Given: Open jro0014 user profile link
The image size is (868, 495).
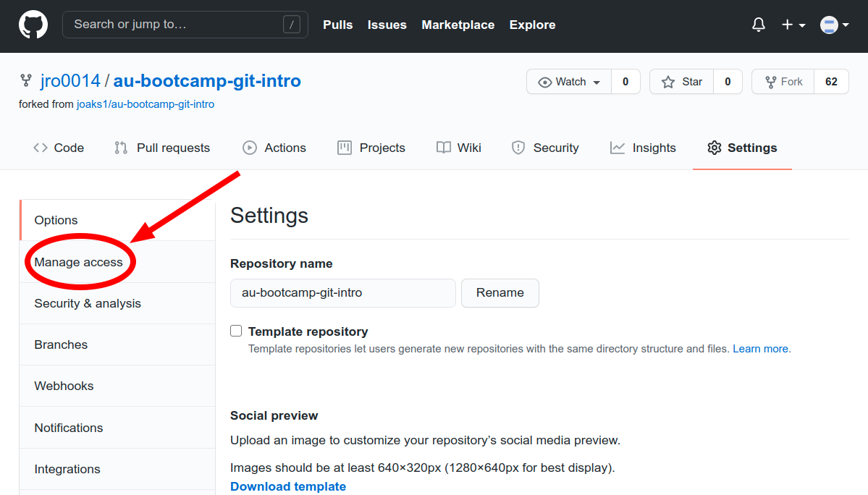Looking at the screenshot, I should 70,81.
